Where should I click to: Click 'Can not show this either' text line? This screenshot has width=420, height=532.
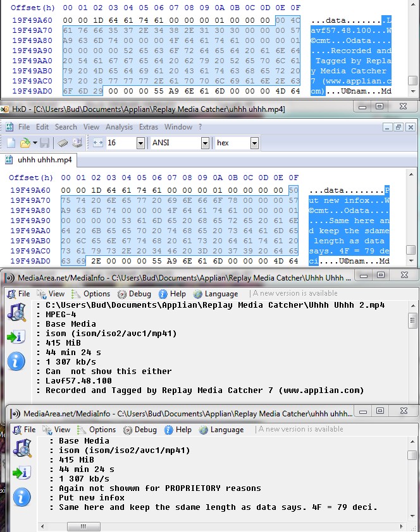pos(109,371)
